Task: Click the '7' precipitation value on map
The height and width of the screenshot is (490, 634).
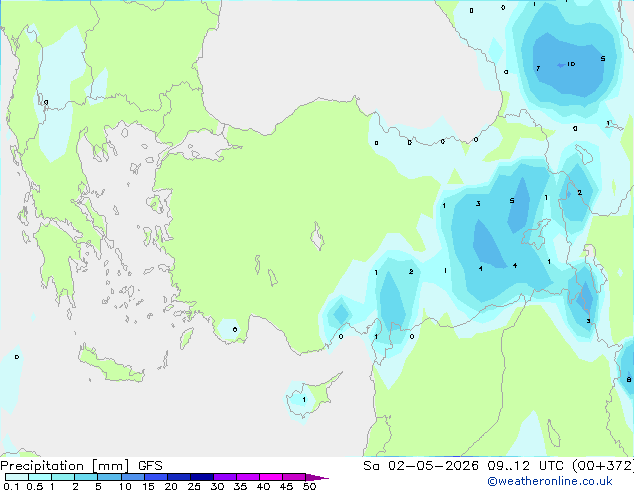Action: (538, 68)
